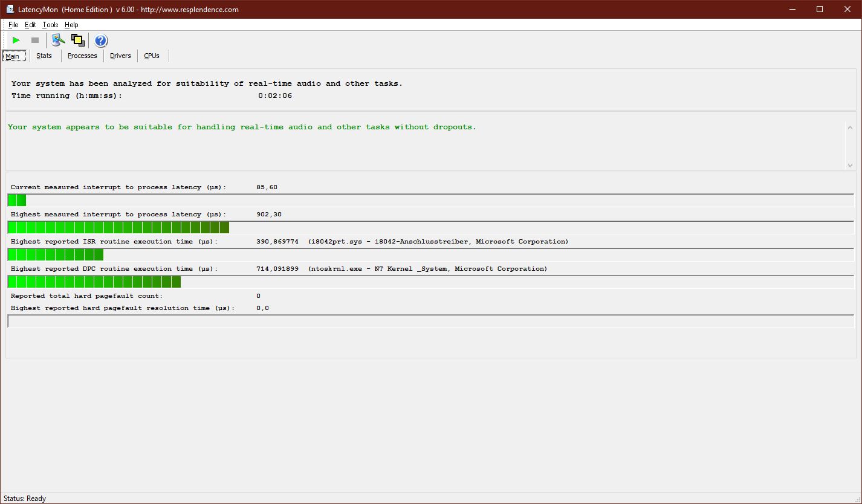Select the Main tab
862x504 pixels.
[13, 56]
